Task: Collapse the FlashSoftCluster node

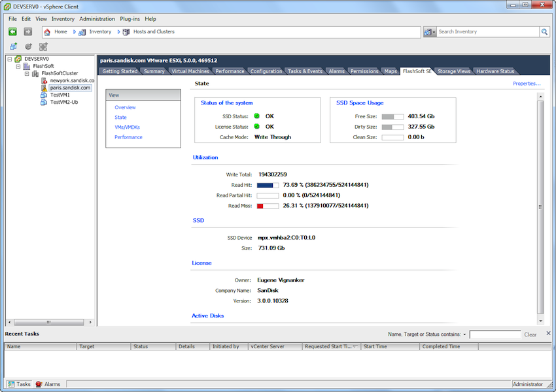Action: pos(27,74)
